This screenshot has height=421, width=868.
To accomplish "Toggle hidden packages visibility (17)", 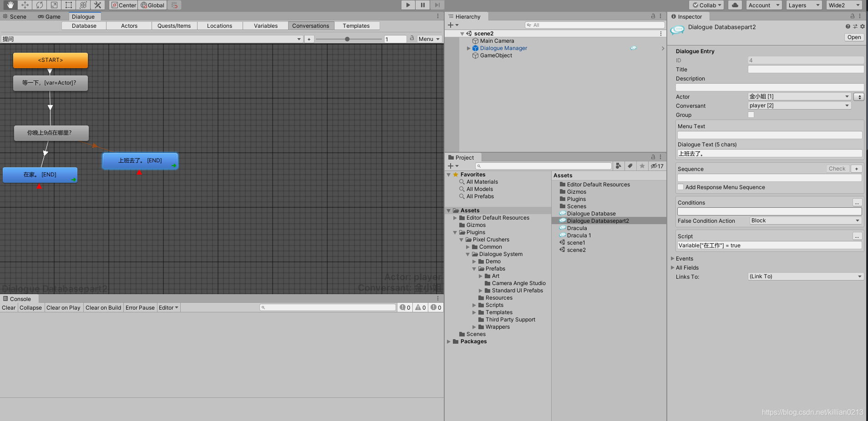I will pos(657,166).
